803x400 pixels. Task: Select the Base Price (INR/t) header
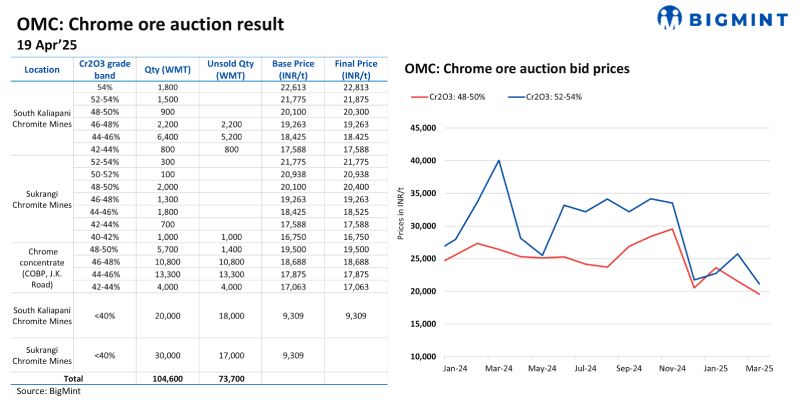pyautogui.click(x=292, y=69)
